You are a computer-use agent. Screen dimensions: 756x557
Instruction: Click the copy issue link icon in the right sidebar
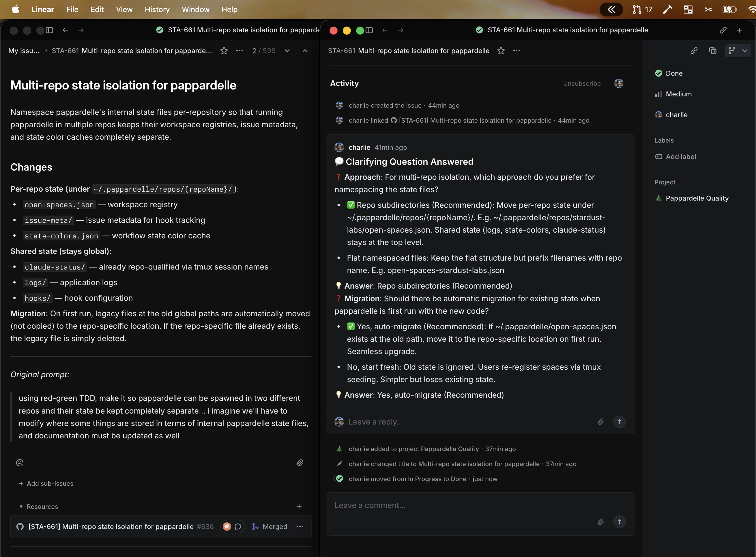(694, 51)
